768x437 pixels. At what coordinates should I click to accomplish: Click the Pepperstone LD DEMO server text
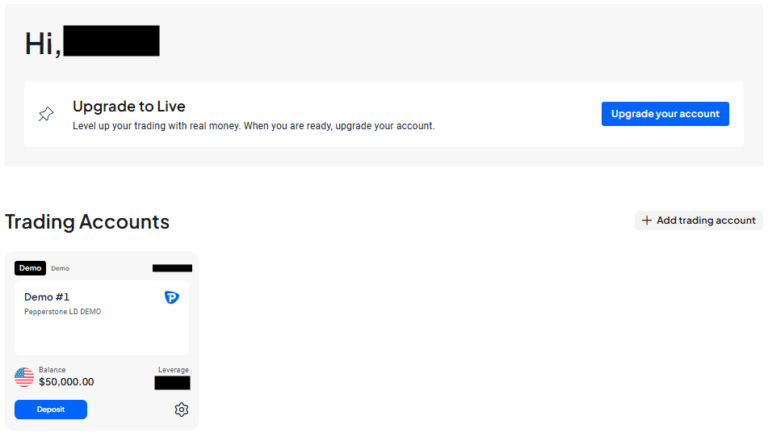point(63,312)
